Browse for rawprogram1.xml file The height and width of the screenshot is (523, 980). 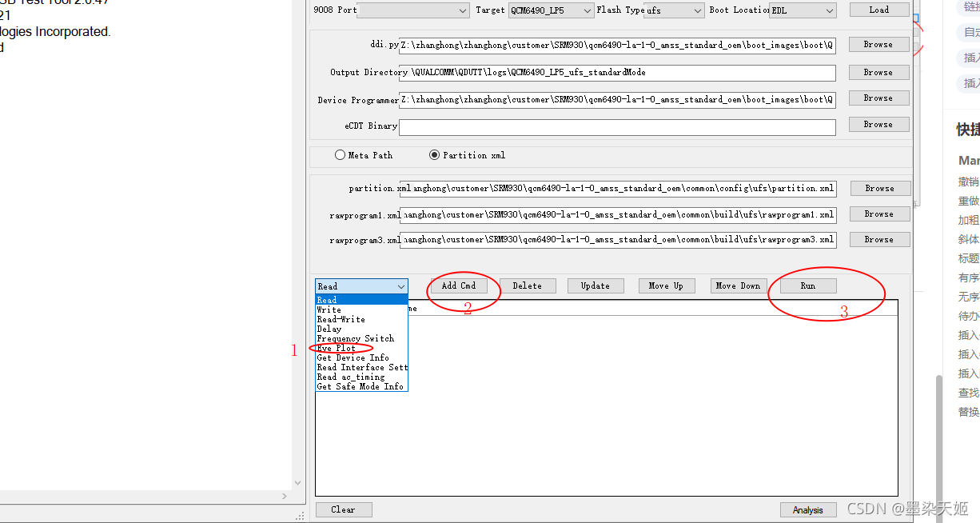[879, 214]
